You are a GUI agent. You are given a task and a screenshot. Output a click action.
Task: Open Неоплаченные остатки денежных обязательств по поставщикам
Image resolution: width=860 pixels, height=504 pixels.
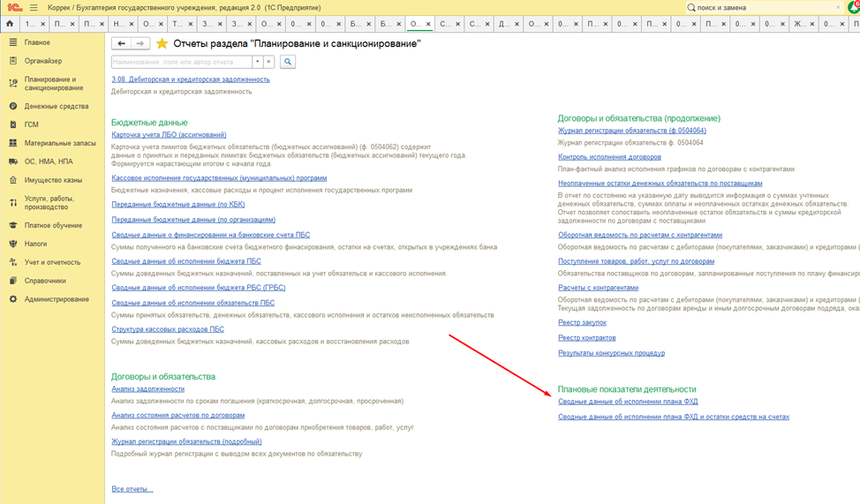pos(660,184)
